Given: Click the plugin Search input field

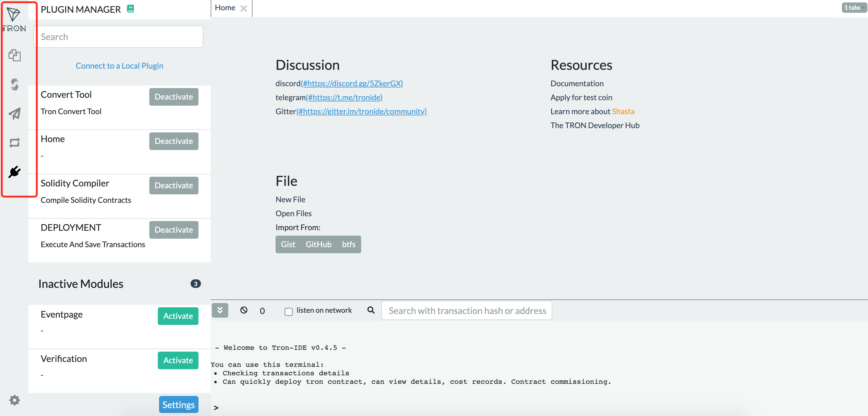Looking at the screenshot, I should click(118, 37).
